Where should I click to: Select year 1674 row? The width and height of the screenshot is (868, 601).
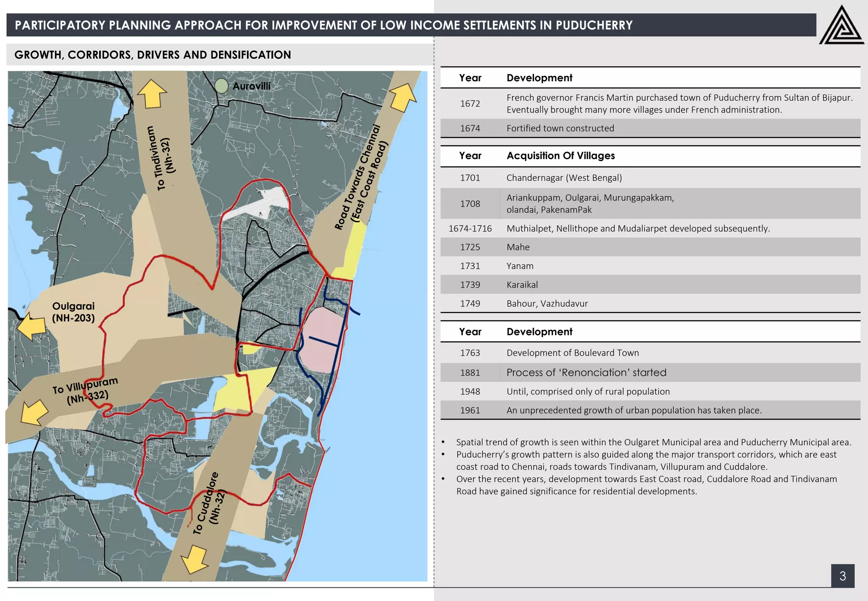(x=650, y=128)
